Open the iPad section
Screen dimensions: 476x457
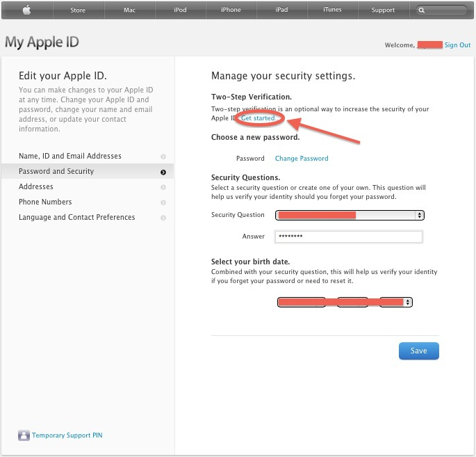281,10
